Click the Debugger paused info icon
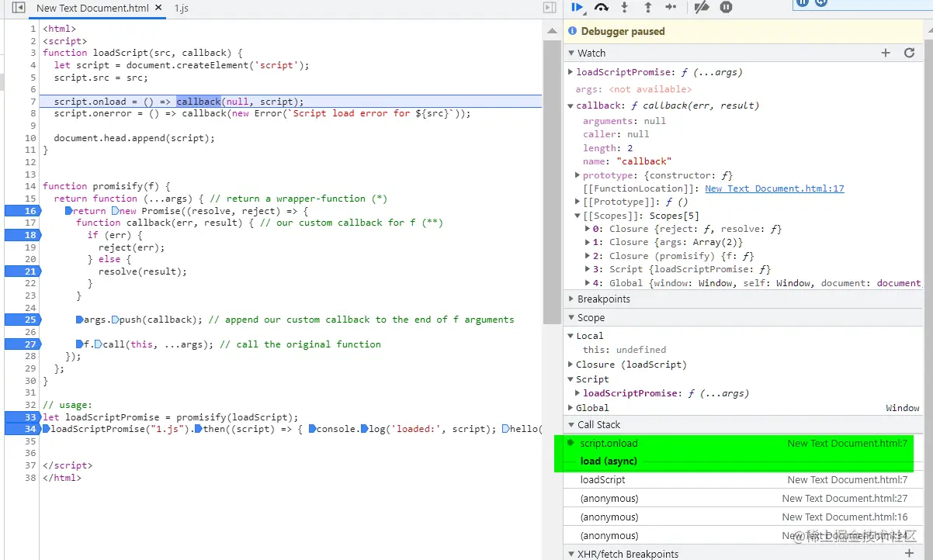Screen dimensions: 933x560 point(573,31)
